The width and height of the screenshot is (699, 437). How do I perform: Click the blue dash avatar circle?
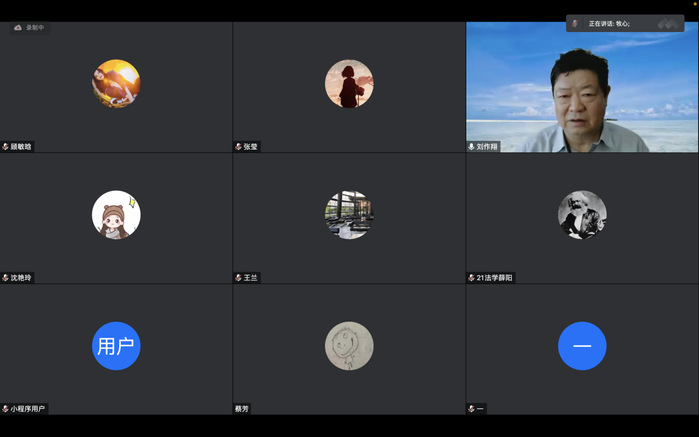(582, 346)
